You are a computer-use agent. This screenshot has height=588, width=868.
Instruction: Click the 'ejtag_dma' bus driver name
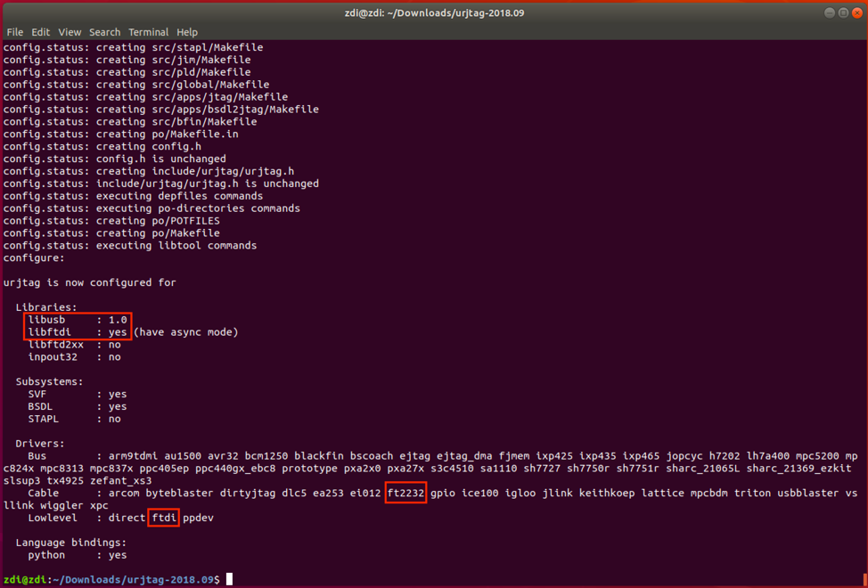(x=464, y=456)
